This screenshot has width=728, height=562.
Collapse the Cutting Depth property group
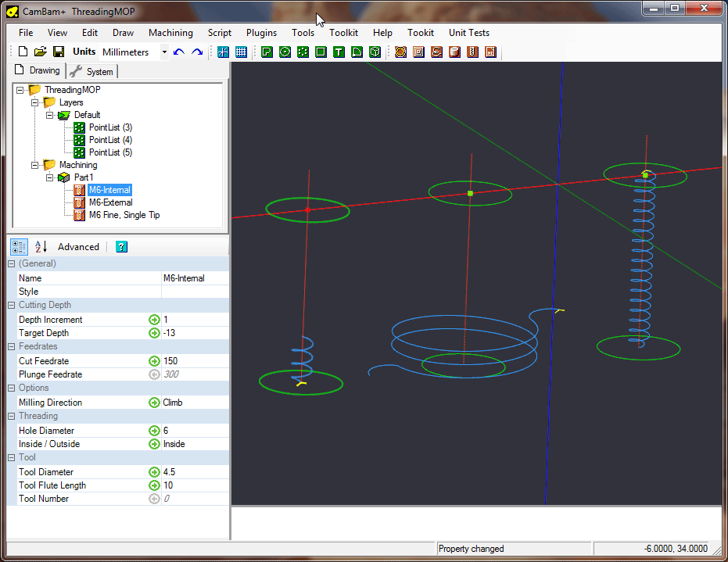12,305
